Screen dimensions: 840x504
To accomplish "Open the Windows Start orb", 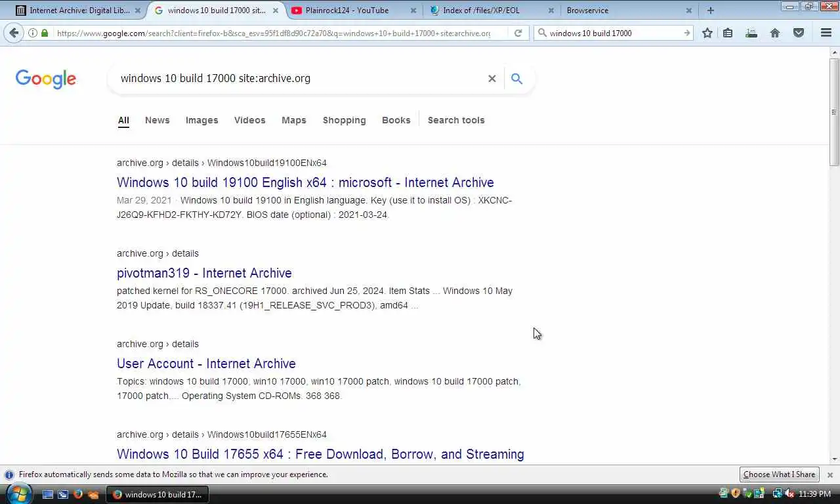I will 18,493.
